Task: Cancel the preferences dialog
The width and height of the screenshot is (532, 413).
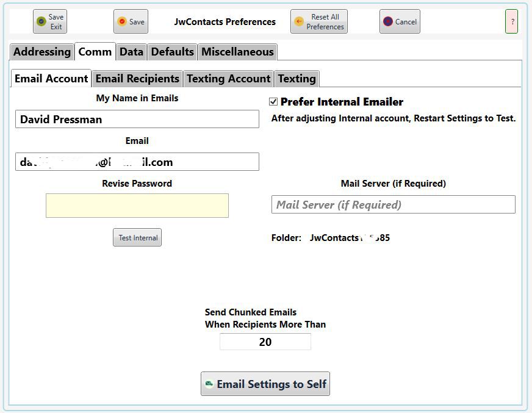Action: tap(400, 21)
